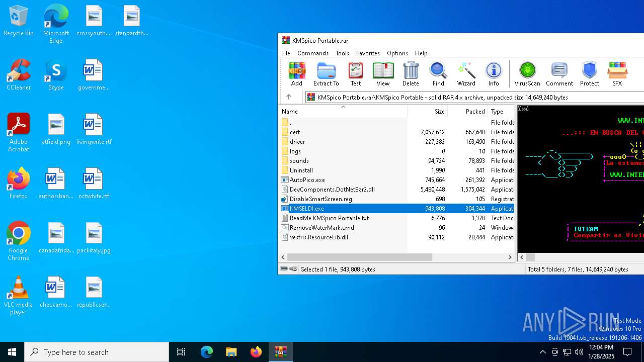Select the logs folder row
Image resolution: width=644 pixels, height=362 pixels.
pyautogui.click(x=396, y=151)
